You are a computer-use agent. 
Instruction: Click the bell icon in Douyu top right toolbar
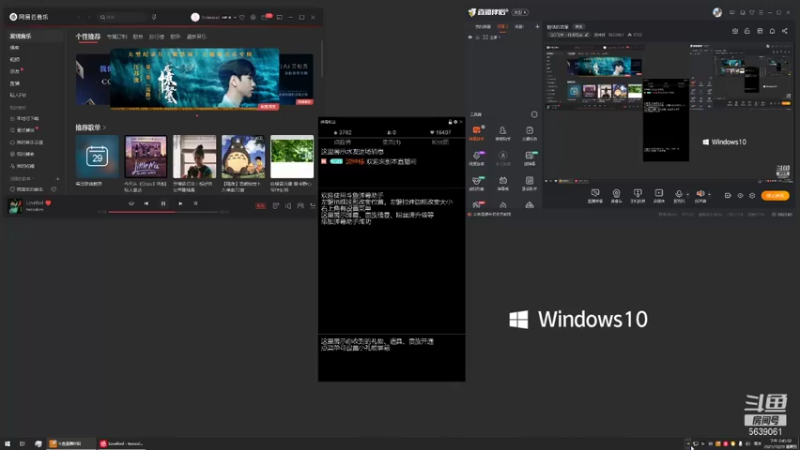pyautogui.click(x=772, y=31)
